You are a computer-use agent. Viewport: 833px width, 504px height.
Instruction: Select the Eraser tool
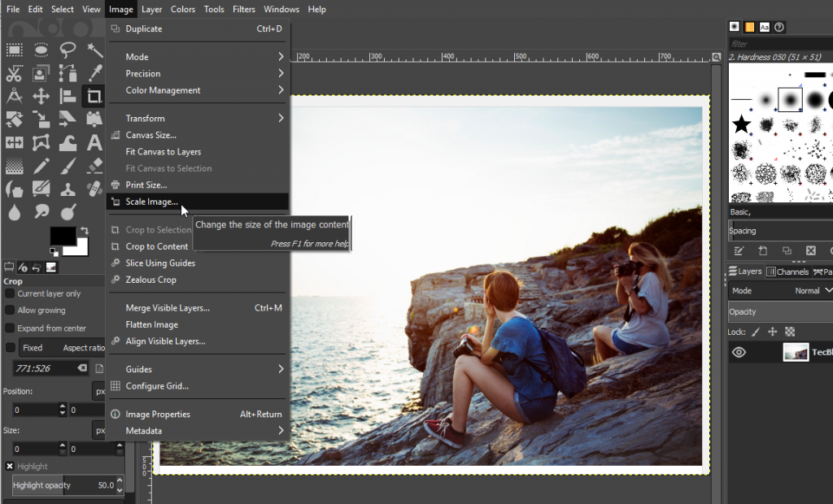(94, 165)
